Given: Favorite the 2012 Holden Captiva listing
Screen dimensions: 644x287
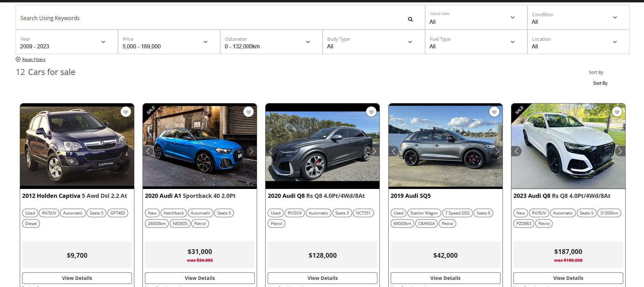Looking at the screenshot, I should click(x=126, y=112).
